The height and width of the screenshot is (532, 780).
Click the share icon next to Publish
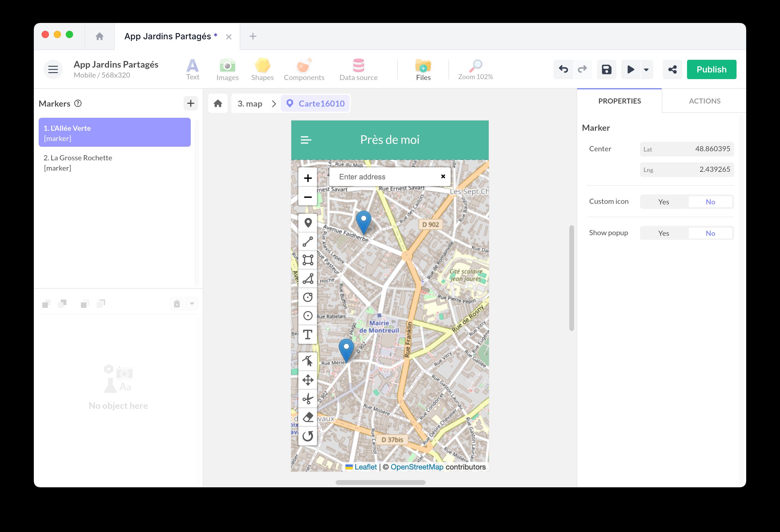tap(672, 69)
